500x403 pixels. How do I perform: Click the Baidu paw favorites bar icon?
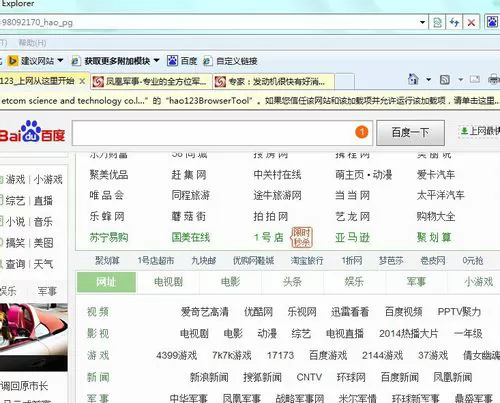click(172, 61)
